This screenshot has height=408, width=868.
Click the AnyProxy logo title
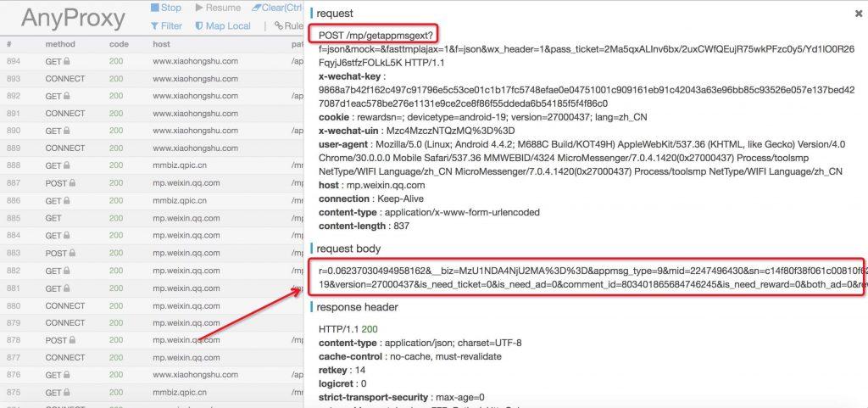pos(73,19)
